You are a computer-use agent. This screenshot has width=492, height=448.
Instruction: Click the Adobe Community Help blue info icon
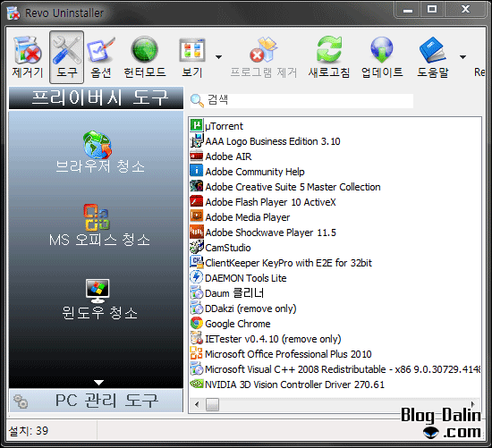tap(197, 171)
